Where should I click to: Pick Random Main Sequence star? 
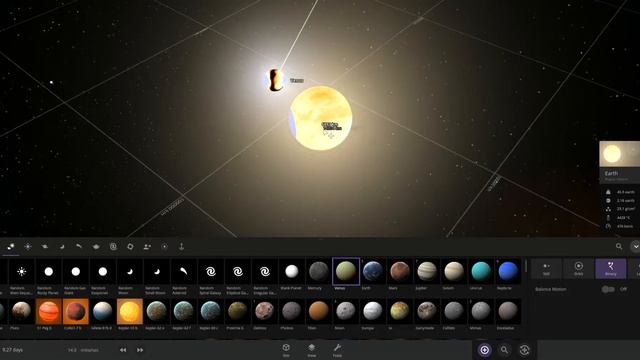(x=21, y=271)
